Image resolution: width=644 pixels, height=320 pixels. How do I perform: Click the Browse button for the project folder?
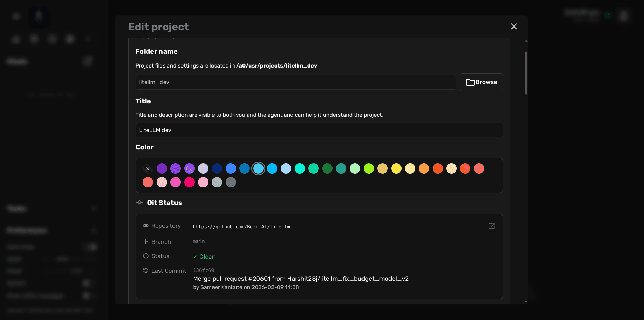click(x=481, y=82)
